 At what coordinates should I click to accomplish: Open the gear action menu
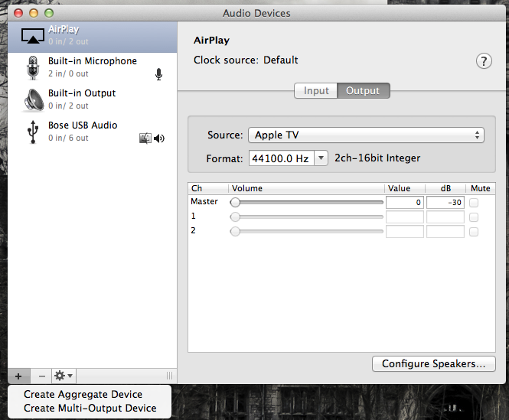pyautogui.click(x=64, y=376)
